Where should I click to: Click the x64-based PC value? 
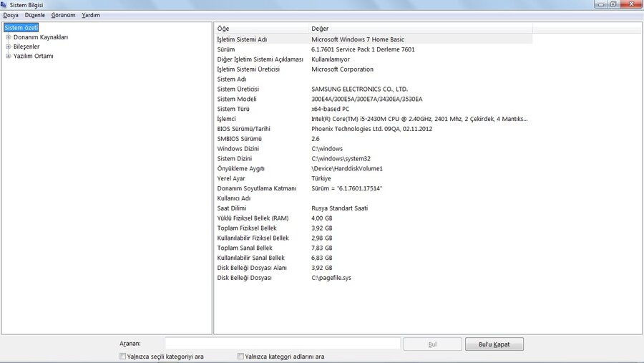coord(330,109)
